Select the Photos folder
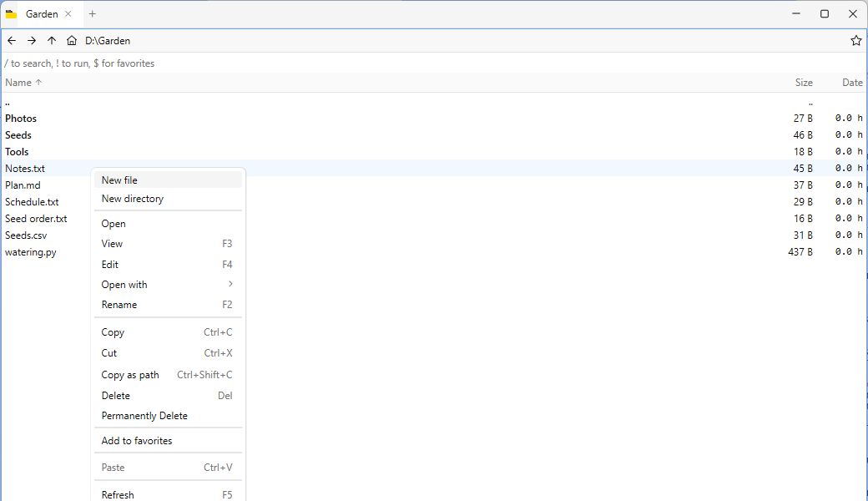The width and height of the screenshot is (868, 501). [x=434, y=119]
